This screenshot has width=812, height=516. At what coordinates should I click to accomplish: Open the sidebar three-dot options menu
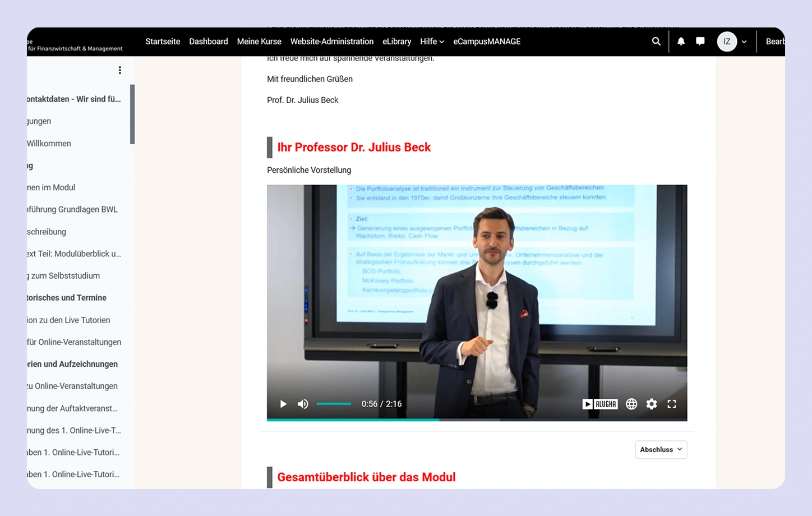[x=119, y=70]
